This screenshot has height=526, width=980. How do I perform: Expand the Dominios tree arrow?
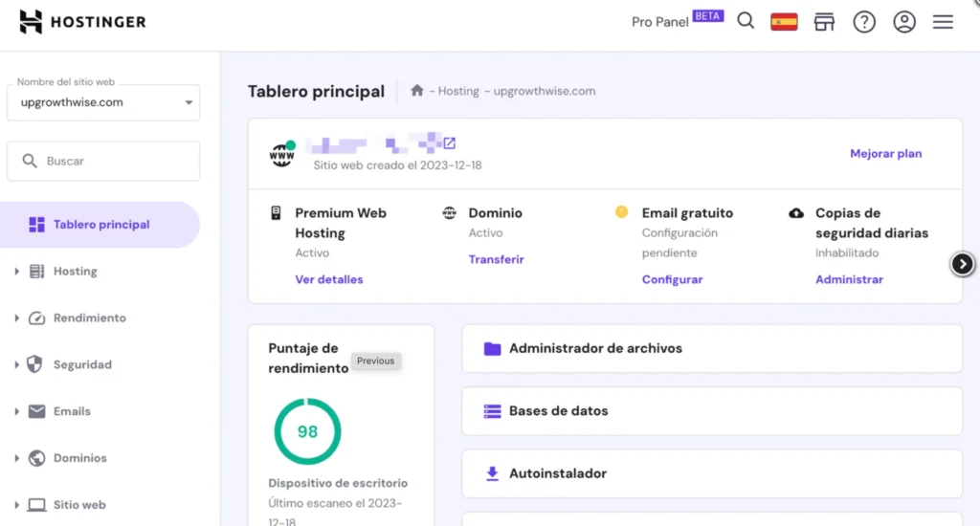tap(17, 458)
